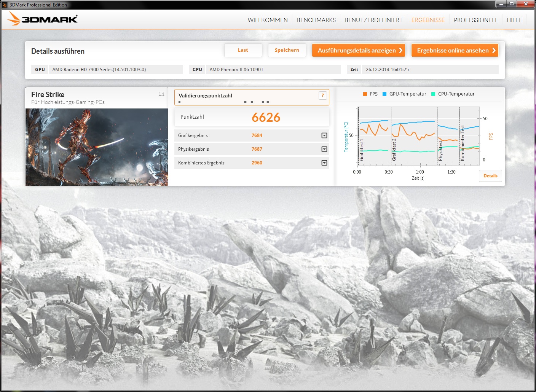Open the validation score help question mark

(x=322, y=96)
